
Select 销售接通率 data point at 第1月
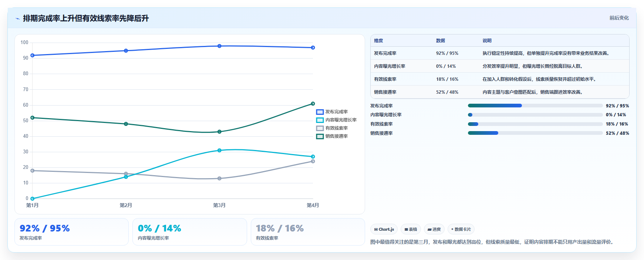coord(33,118)
